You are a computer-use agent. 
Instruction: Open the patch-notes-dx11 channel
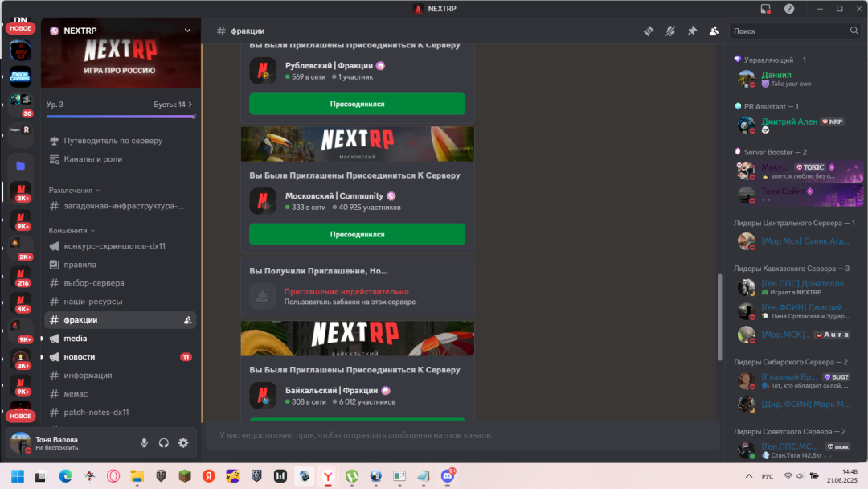pyautogui.click(x=121, y=412)
